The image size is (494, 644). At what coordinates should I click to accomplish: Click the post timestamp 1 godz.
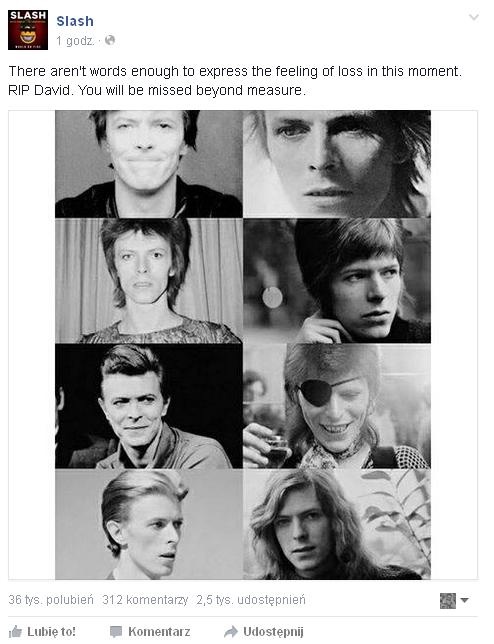pyautogui.click(x=75, y=41)
